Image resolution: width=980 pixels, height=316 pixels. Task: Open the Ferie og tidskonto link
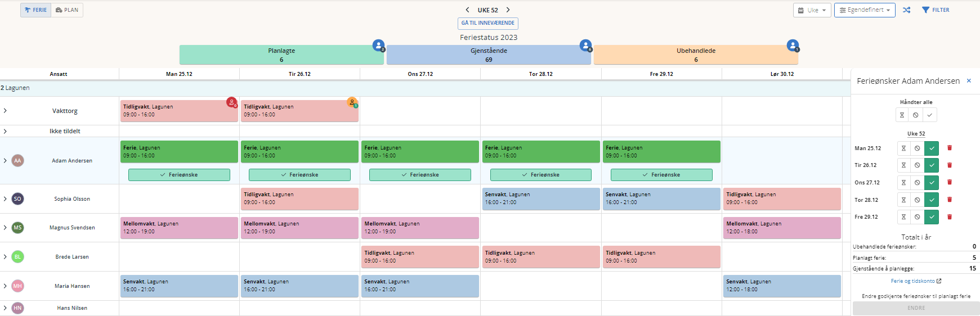[x=915, y=281]
